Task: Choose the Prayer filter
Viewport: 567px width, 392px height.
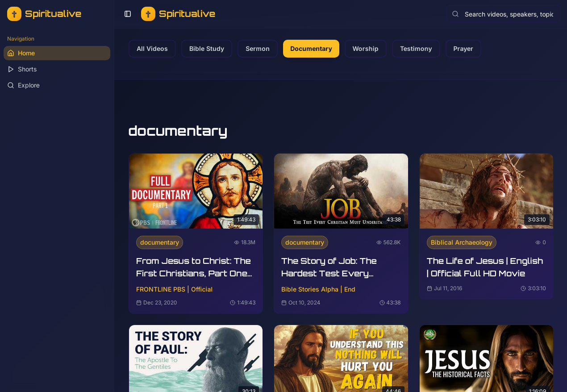Action: point(463,49)
